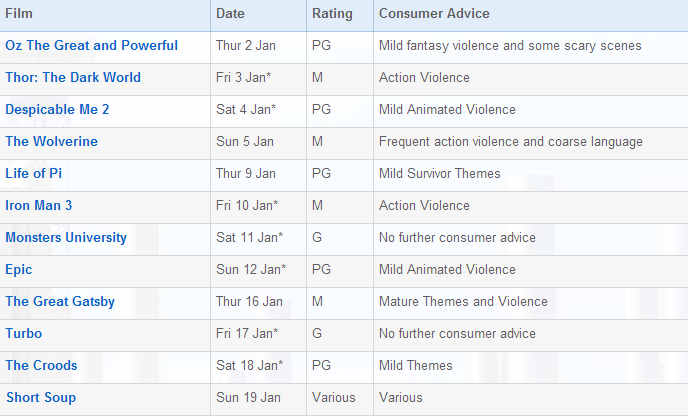This screenshot has height=416, width=688.
Task: Click the Consumer Advice column header
Action: point(433,14)
